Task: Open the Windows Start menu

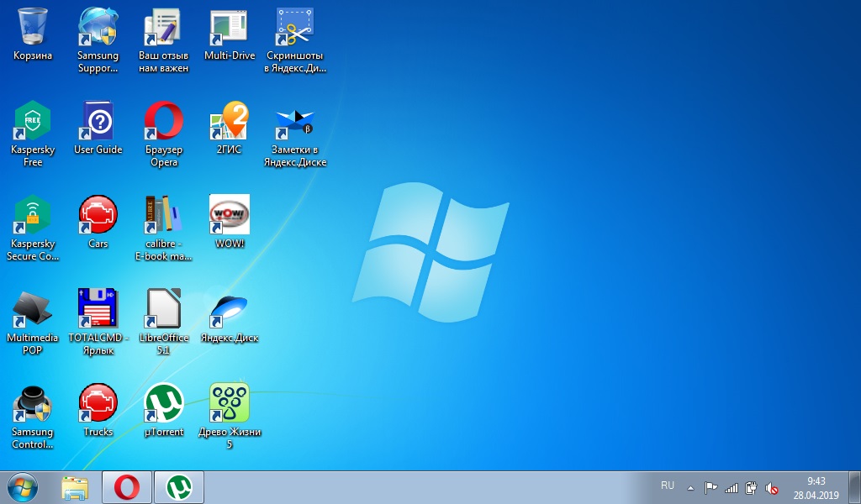Action: tap(23, 487)
